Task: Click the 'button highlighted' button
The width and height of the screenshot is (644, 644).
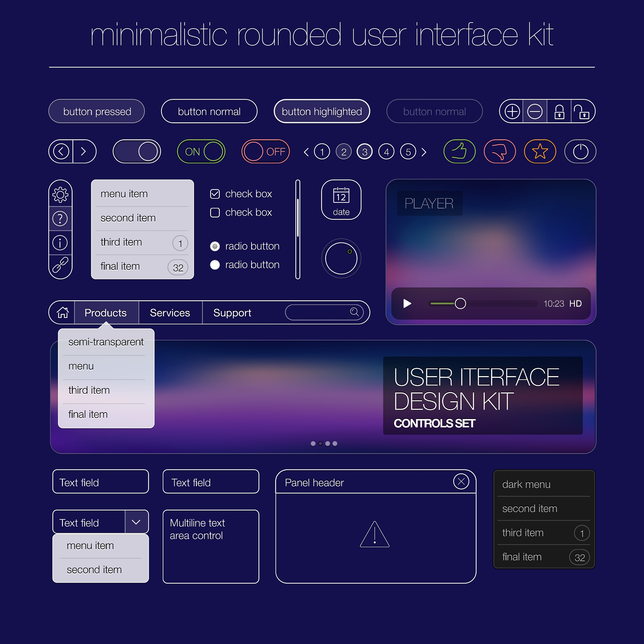Action: 322,111
